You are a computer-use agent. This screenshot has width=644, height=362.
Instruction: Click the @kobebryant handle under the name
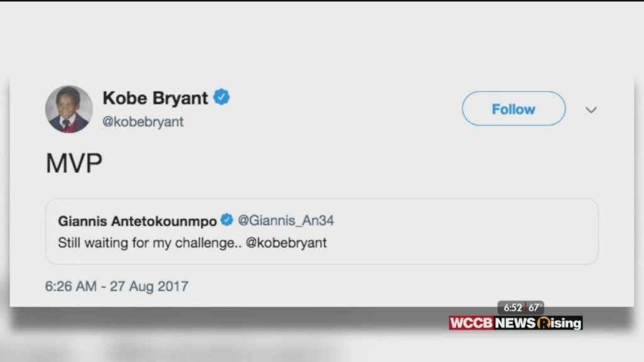coord(143,122)
